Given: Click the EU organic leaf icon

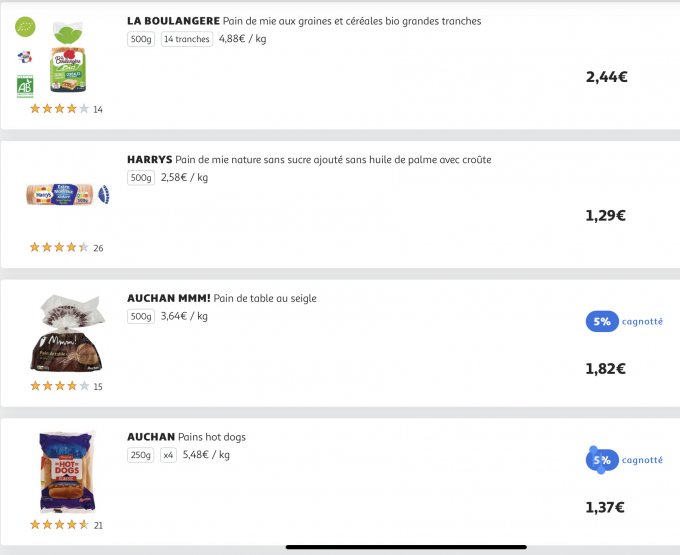Looking at the screenshot, I should click(24, 27).
